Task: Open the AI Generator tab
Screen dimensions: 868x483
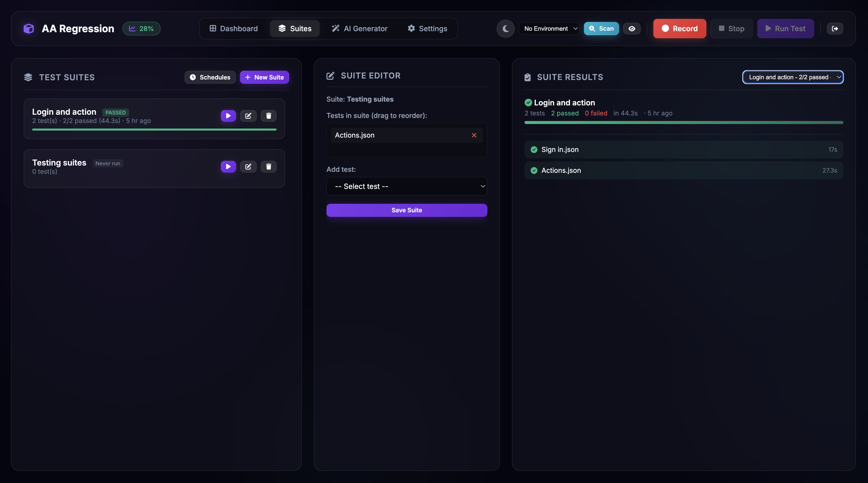Action: point(359,29)
